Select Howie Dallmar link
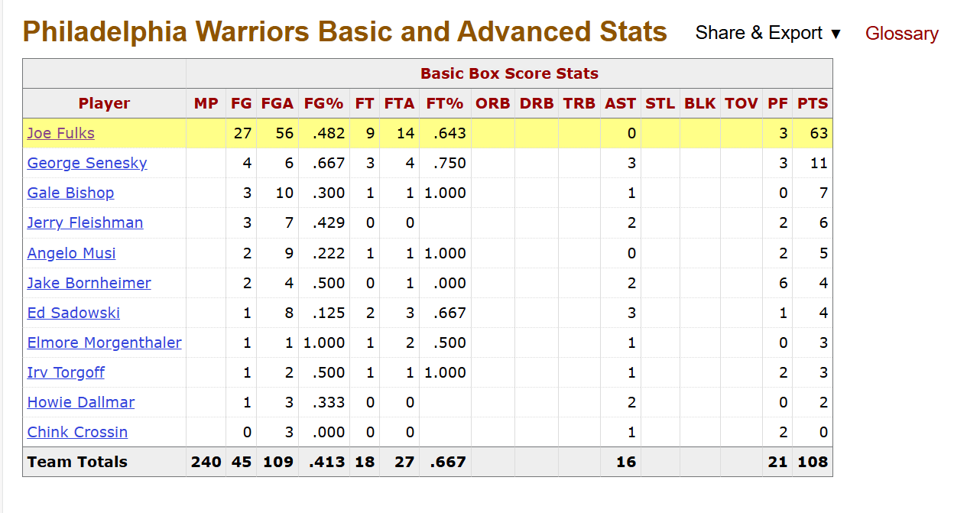This screenshot has height=513, width=980. click(81, 402)
